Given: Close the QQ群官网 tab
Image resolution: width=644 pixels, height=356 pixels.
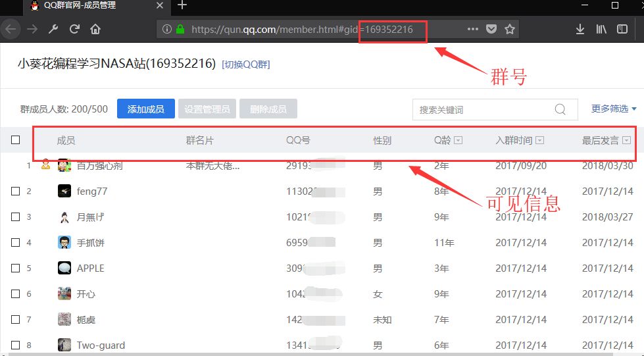Looking at the screenshot, I should (x=160, y=5).
